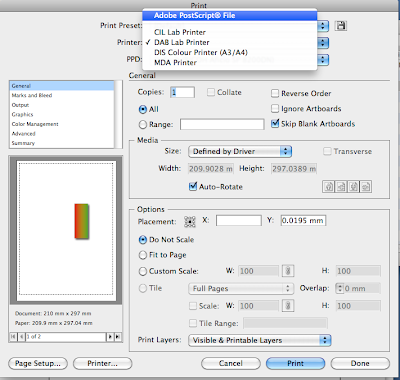Click the gradient artwork in print preview
This screenshot has width=400, height=380.
pyautogui.click(x=82, y=221)
